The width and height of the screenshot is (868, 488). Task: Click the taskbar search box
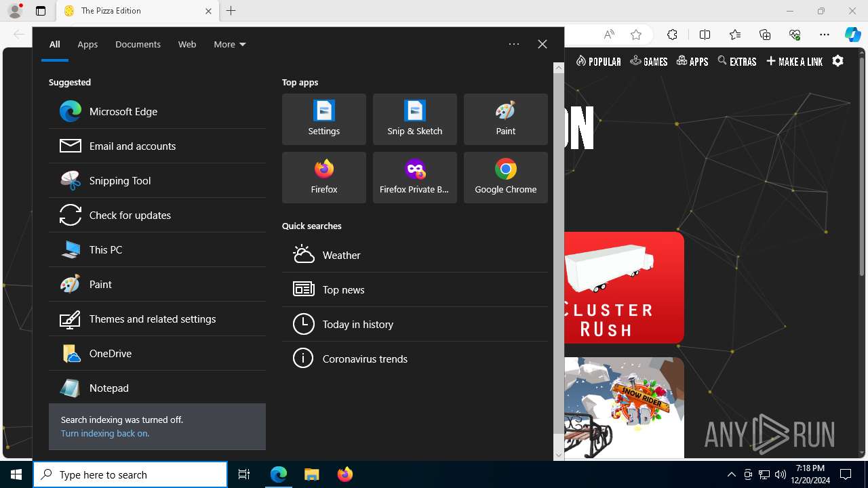[130, 474]
